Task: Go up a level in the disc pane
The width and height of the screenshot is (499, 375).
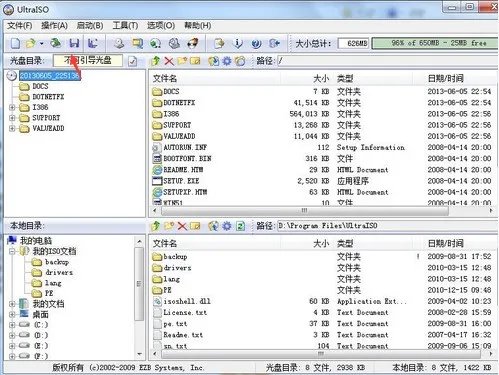Action: pos(156,61)
